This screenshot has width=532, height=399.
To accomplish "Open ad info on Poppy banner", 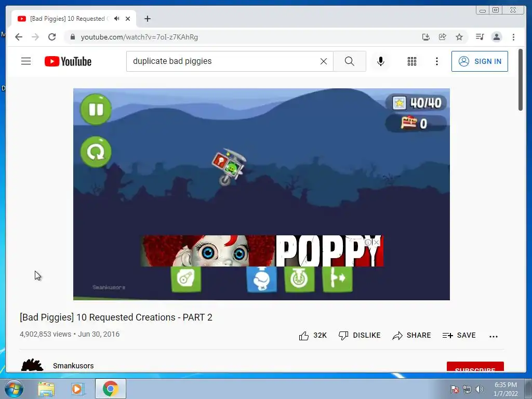I will pos(368,242).
